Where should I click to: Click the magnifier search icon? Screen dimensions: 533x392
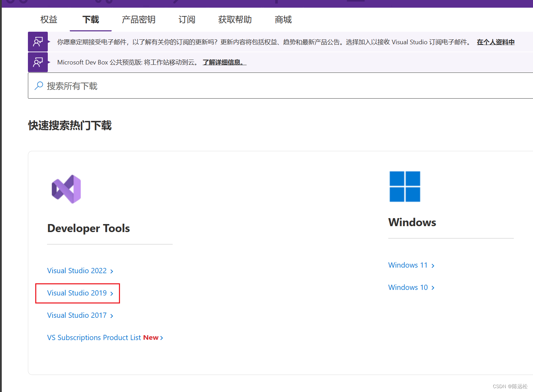tap(39, 86)
